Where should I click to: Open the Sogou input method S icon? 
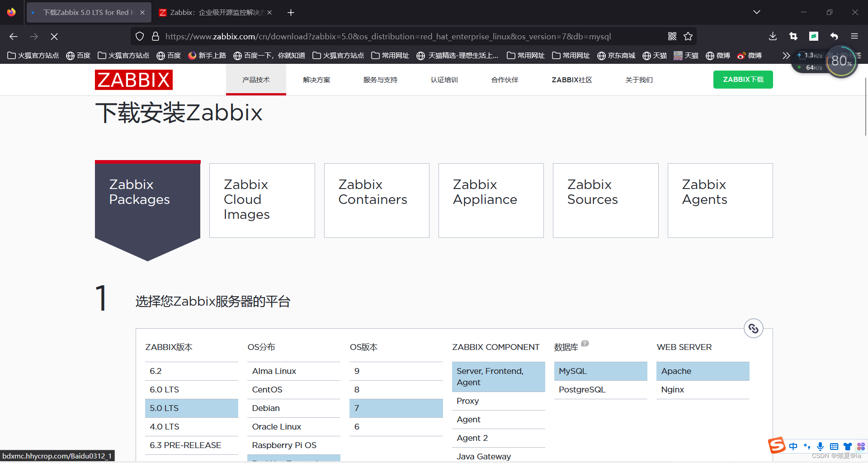point(777,445)
